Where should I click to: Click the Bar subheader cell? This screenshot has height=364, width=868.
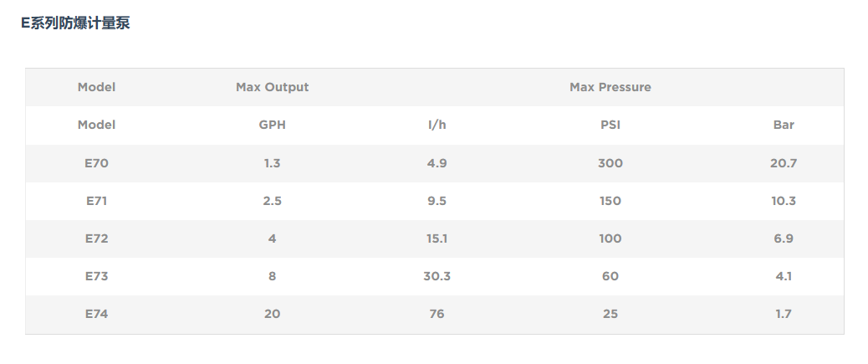coord(784,125)
